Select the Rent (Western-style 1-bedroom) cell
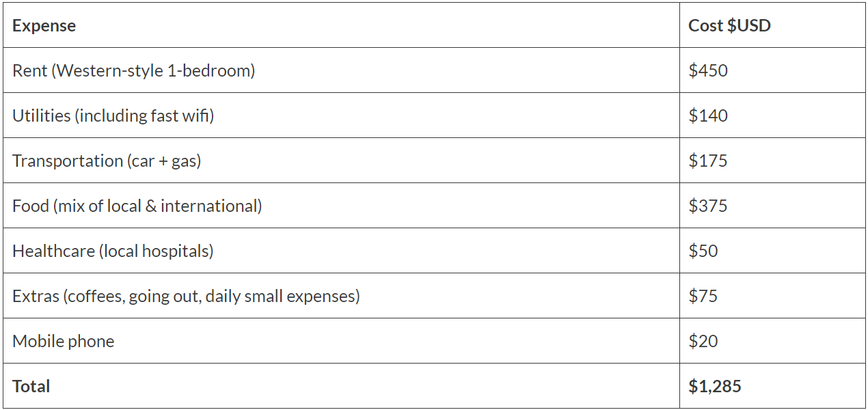 (133, 70)
